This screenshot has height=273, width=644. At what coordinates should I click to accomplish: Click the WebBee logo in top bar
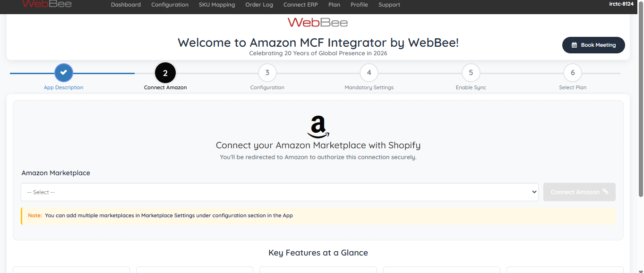[47, 4]
